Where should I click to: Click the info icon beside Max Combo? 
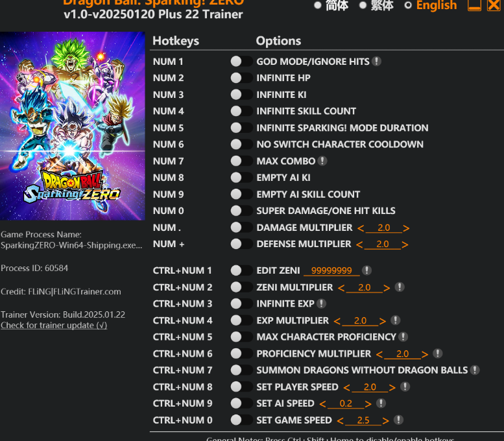[x=322, y=161]
